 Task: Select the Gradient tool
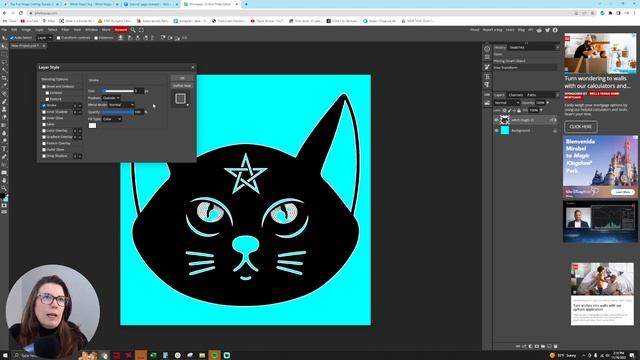(4, 125)
